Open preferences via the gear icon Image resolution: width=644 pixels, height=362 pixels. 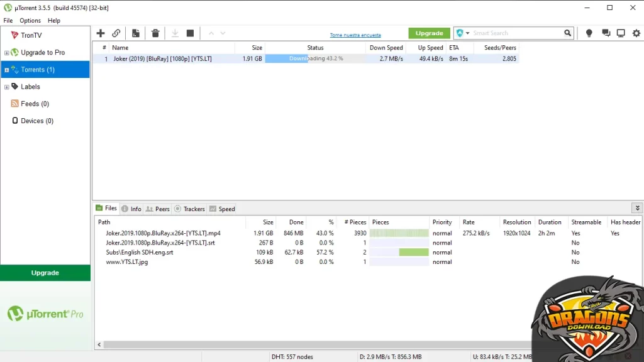(636, 33)
